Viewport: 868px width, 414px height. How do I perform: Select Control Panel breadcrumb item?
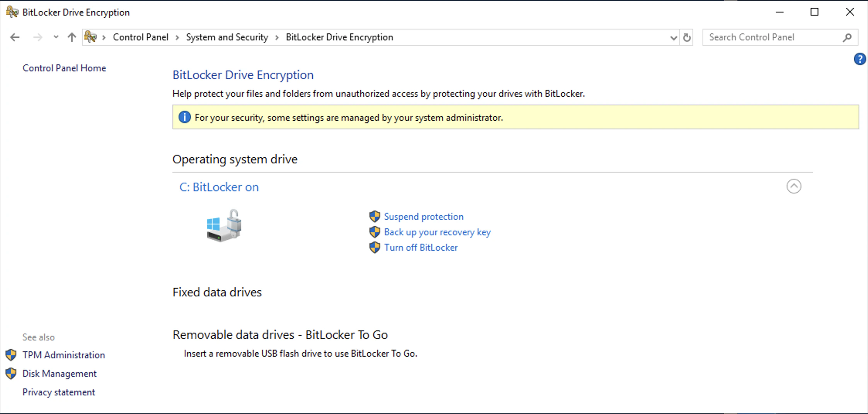coord(141,37)
